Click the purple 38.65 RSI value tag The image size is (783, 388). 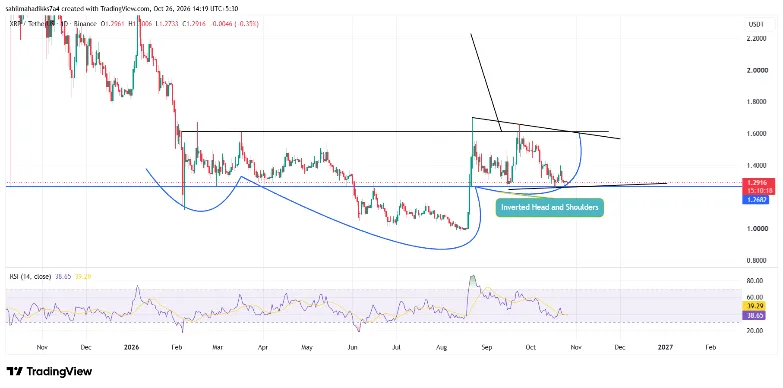pyautogui.click(x=754, y=315)
